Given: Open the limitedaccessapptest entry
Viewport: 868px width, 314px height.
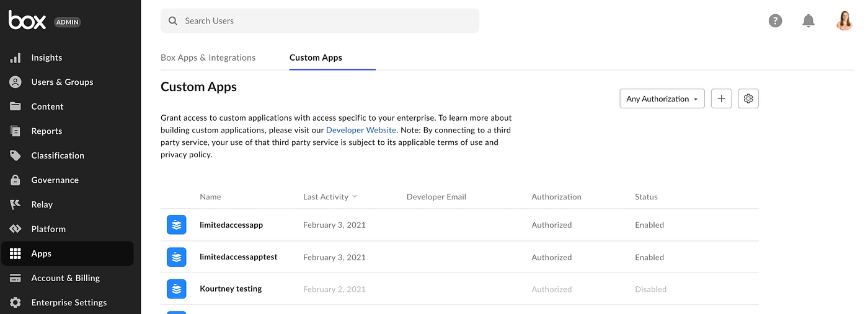Looking at the screenshot, I should (x=239, y=257).
